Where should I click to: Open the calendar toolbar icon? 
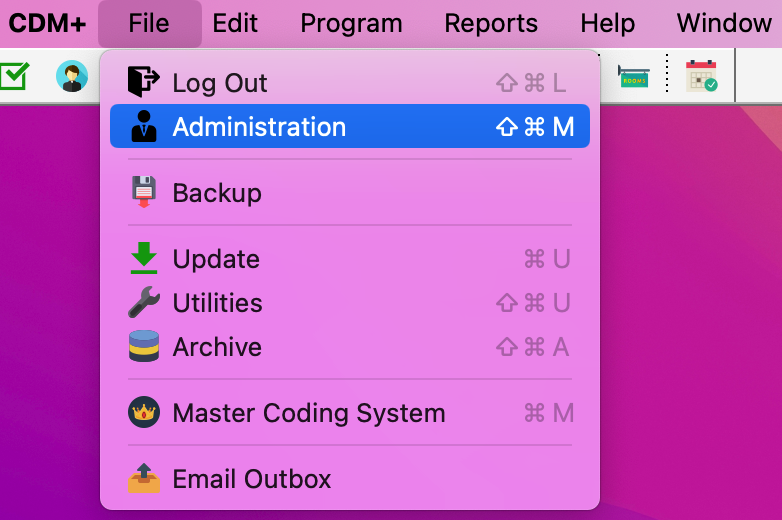click(x=701, y=76)
